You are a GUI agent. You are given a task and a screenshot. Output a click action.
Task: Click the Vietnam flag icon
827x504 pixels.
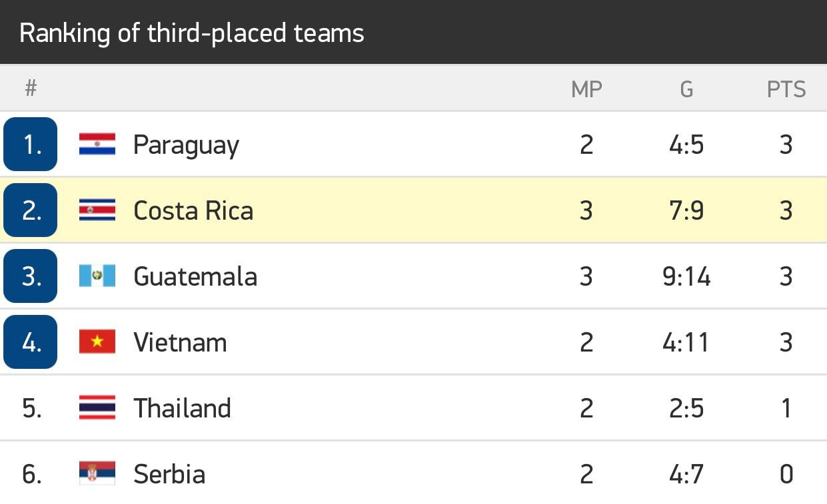pos(97,342)
